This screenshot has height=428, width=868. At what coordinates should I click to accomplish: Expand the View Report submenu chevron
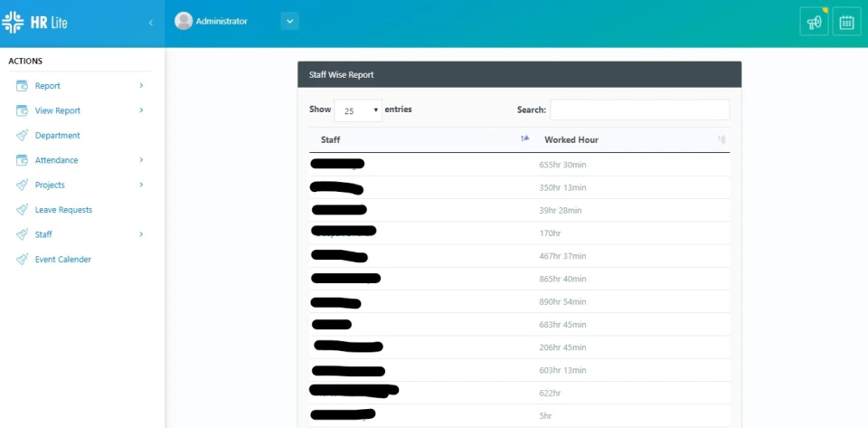(141, 110)
